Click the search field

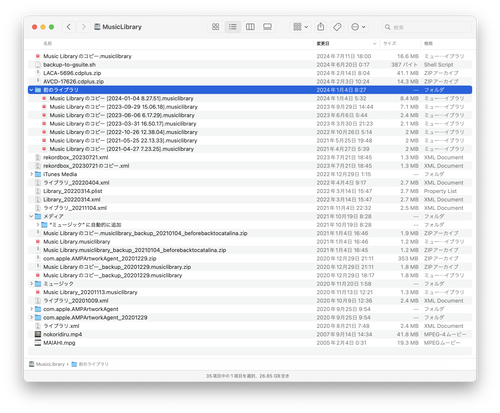pyautogui.click(x=427, y=27)
